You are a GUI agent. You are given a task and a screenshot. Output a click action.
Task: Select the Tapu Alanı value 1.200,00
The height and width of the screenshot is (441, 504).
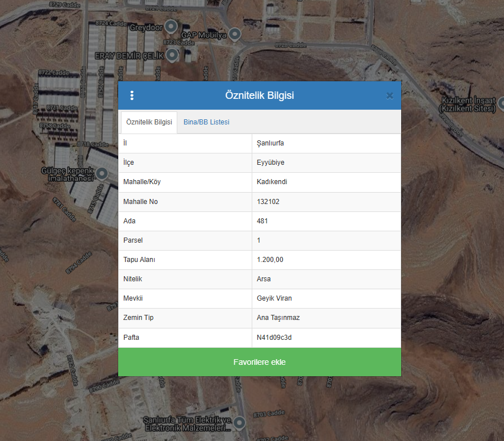point(270,260)
